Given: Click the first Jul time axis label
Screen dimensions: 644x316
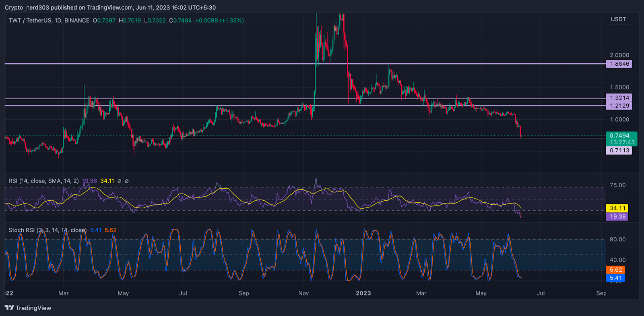Looking at the screenshot, I should click(183, 293).
